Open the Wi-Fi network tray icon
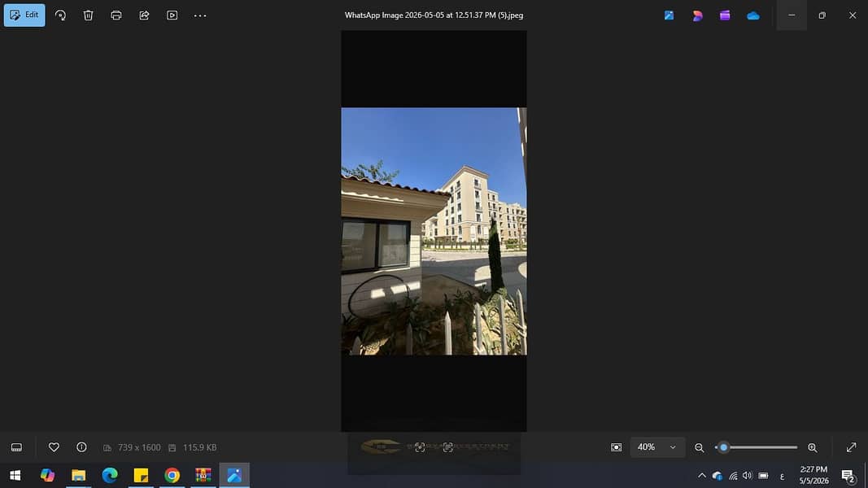 point(733,475)
